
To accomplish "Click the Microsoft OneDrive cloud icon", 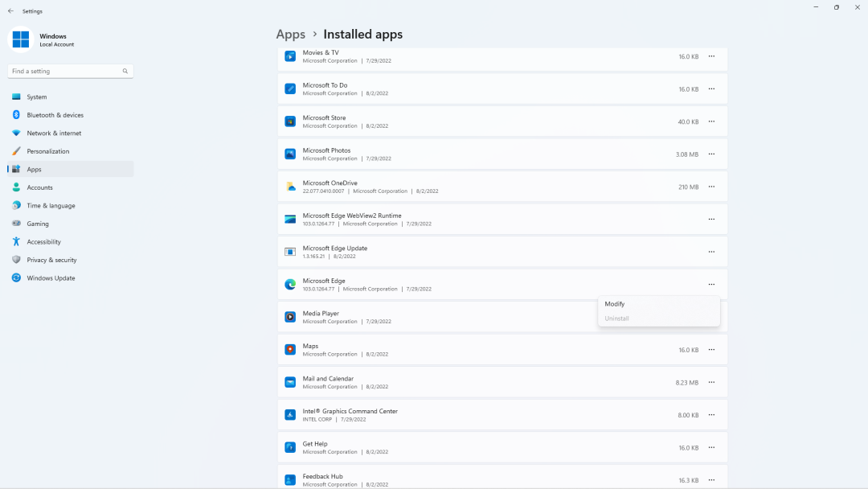I will click(289, 187).
